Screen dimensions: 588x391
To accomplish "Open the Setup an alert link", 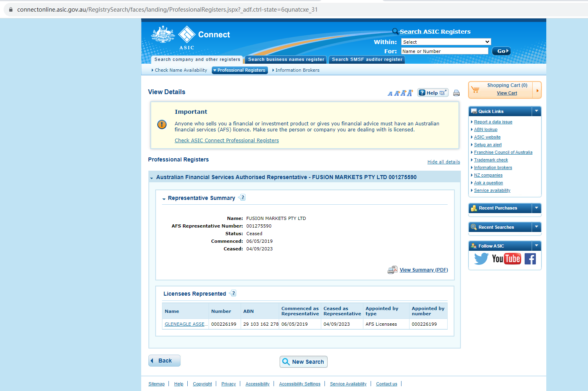I will (x=488, y=145).
